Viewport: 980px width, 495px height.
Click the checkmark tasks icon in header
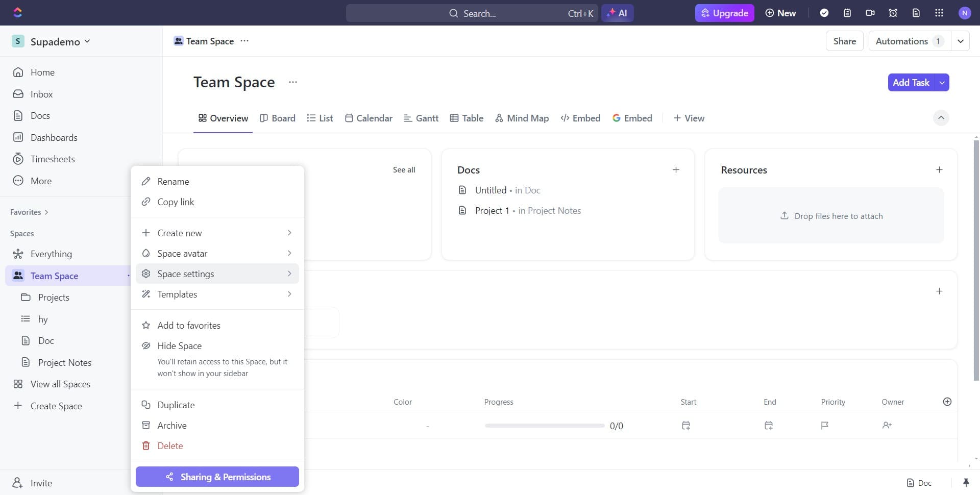pos(824,13)
